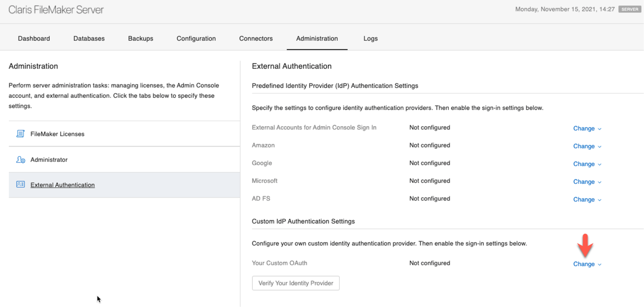The image size is (644, 307).
Task: Open the Connectors tab
Action: (x=256, y=38)
